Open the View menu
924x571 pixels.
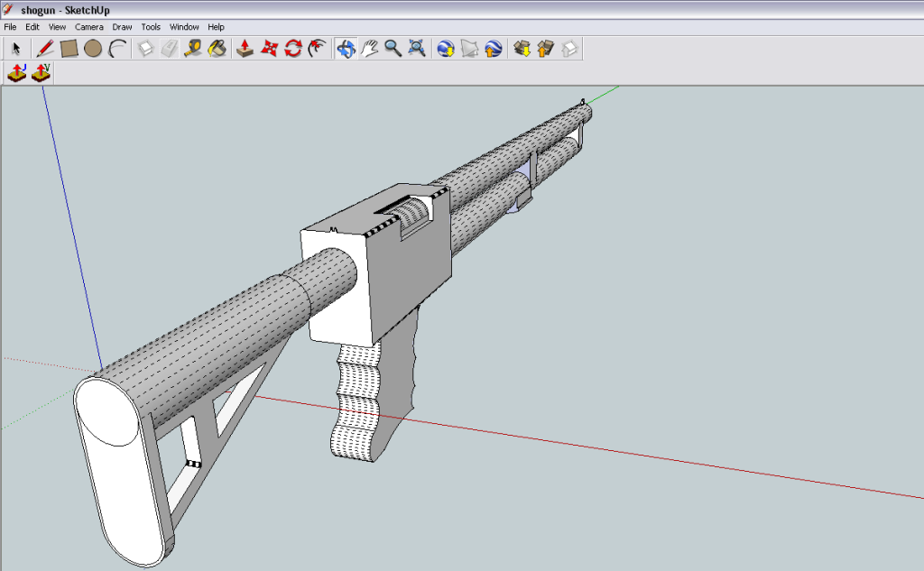click(57, 27)
